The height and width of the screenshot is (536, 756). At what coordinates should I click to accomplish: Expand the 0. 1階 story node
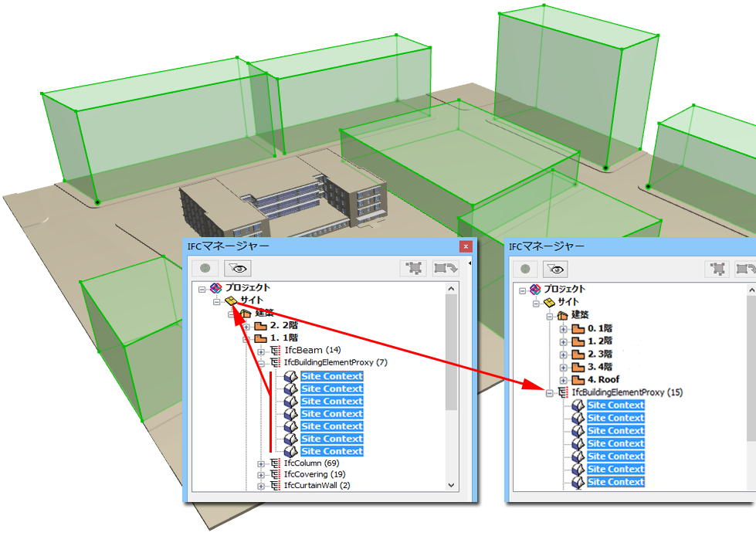coord(563,330)
